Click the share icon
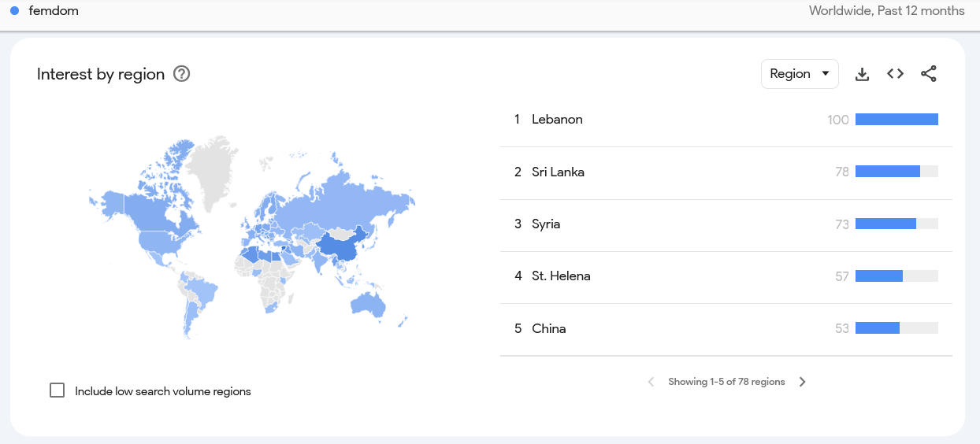The height and width of the screenshot is (444, 980). tap(929, 74)
